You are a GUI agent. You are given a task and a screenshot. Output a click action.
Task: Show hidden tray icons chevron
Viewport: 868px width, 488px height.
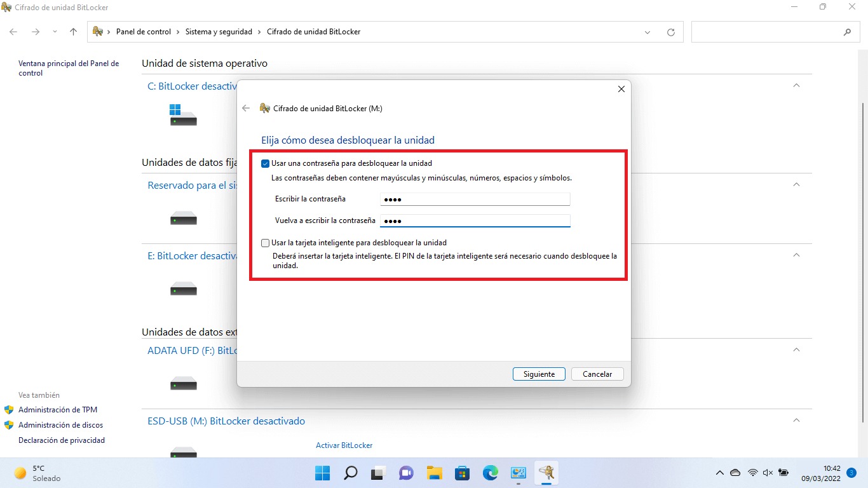(x=719, y=473)
